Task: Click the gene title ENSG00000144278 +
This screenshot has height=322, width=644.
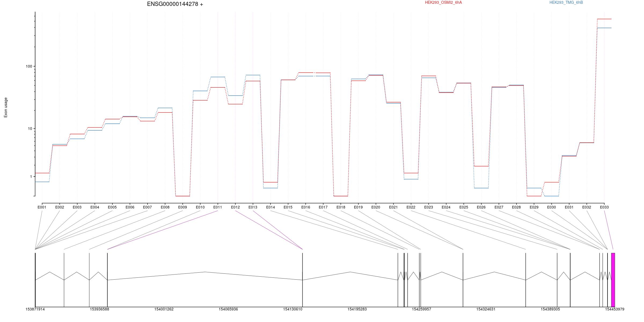Action: tap(175, 4)
